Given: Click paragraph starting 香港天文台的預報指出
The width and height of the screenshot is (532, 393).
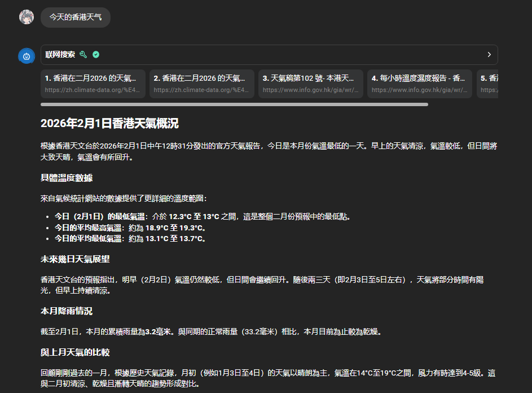Looking at the screenshot, I should (262, 285).
